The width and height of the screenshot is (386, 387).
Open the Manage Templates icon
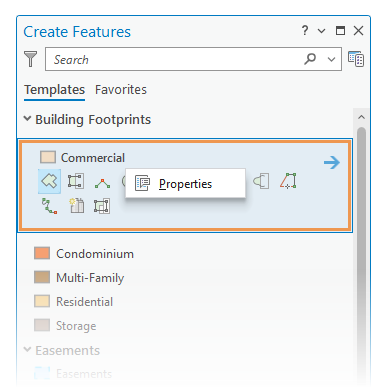[356, 59]
